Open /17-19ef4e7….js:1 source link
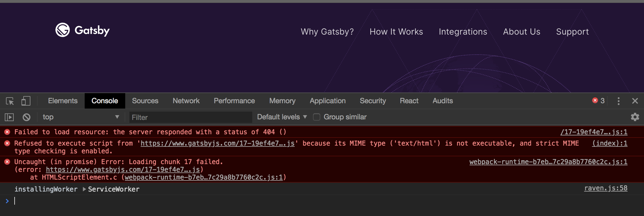 pyautogui.click(x=594, y=132)
